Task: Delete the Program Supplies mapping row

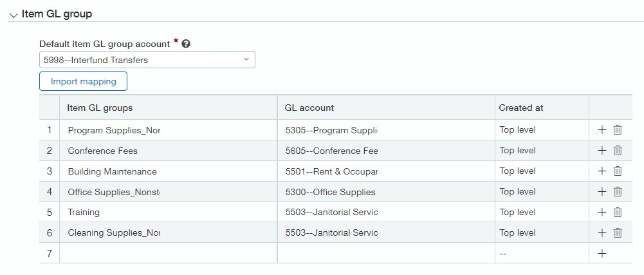Action: (618, 129)
